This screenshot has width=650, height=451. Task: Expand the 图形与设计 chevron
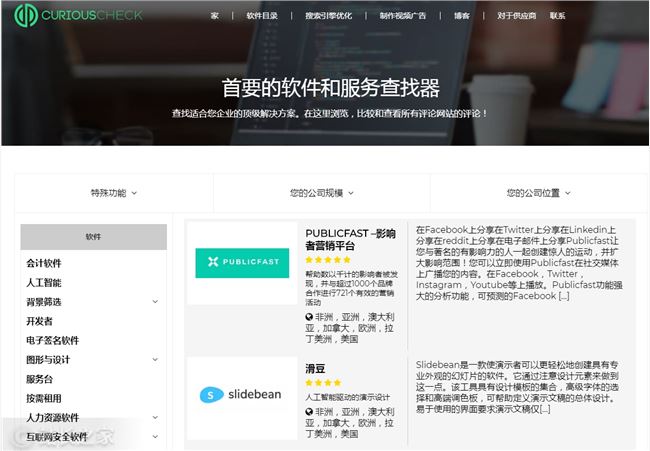click(x=155, y=359)
